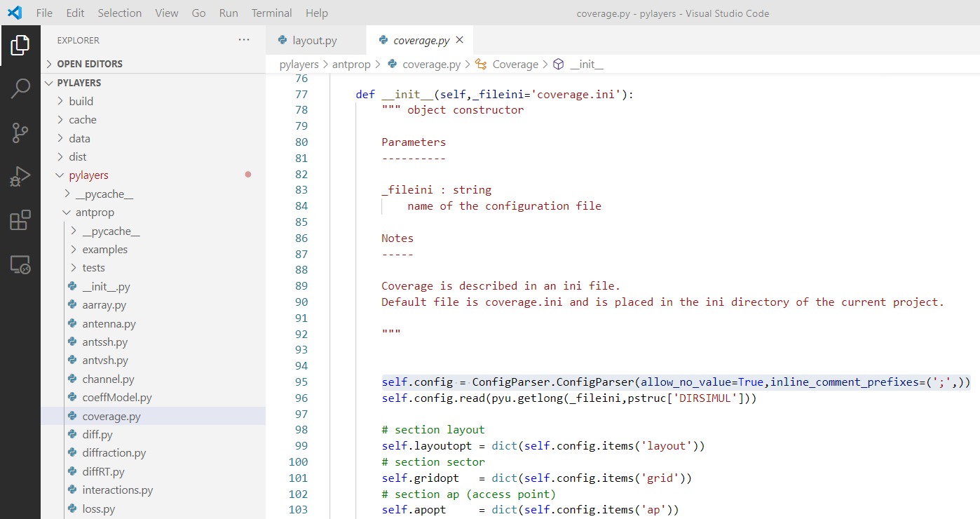This screenshot has height=519, width=980.
Task: Open Explorer more actions ellipsis
Action: pos(244,40)
